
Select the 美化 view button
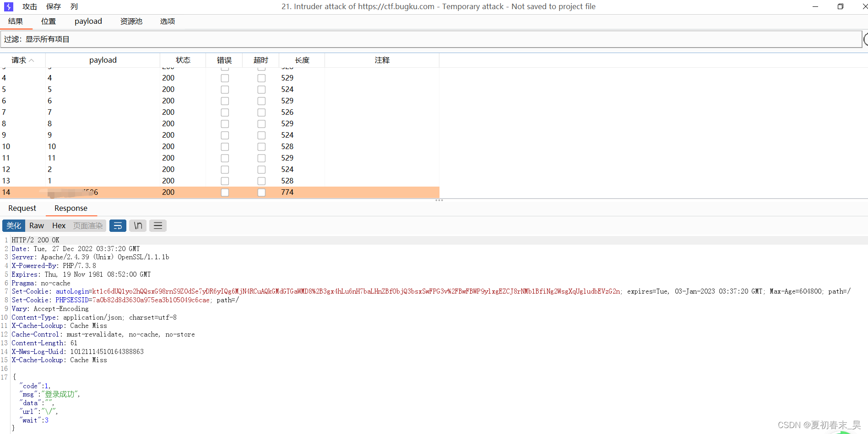point(14,225)
